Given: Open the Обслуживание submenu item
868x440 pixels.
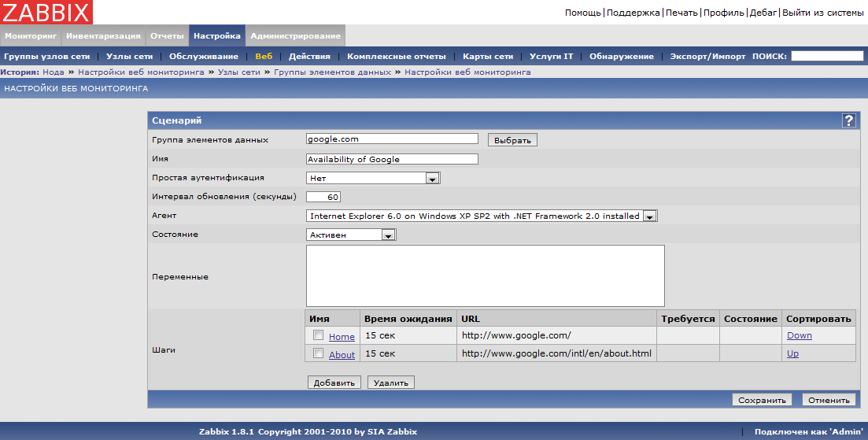Looking at the screenshot, I should tap(204, 57).
